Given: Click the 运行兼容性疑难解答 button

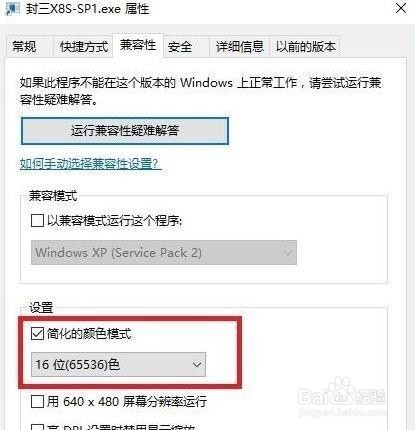Looking at the screenshot, I should point(125,131).
